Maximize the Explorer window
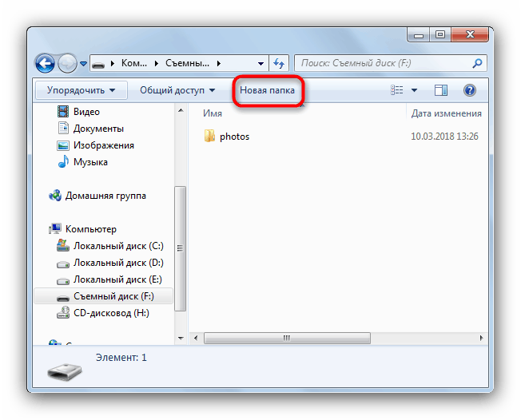521x420 pixels. tap(440, 35)
